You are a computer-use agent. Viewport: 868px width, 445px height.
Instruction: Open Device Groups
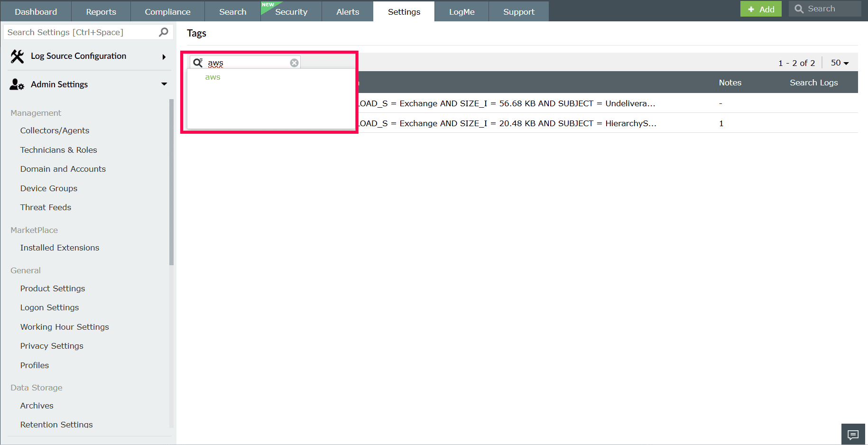(x=49, y=188)
